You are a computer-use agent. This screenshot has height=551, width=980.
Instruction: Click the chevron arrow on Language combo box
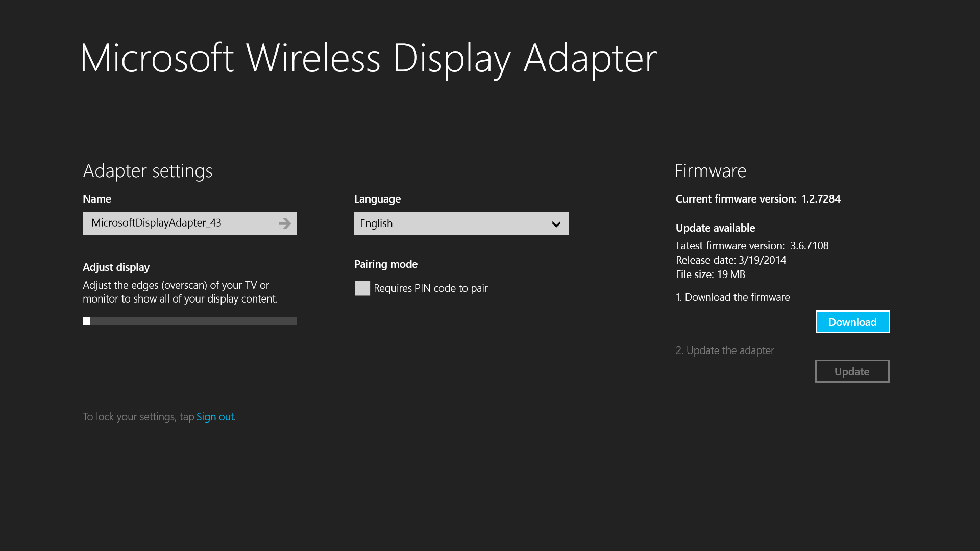coord(556,224)
